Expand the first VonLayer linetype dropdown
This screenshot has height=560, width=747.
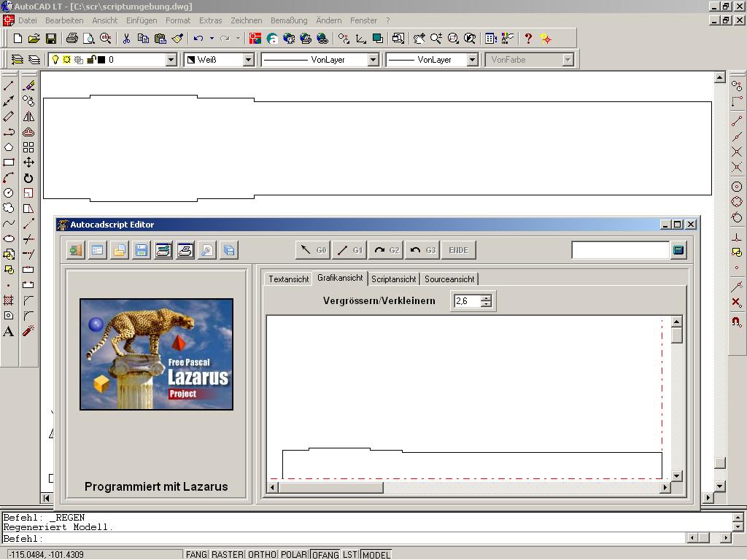[373, 60]
